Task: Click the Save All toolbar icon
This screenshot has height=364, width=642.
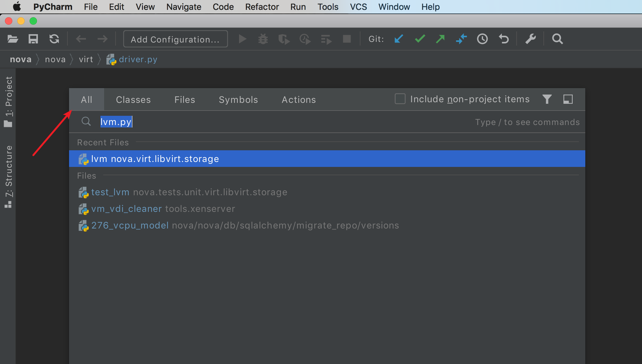Action: click(x=33, y=39)
